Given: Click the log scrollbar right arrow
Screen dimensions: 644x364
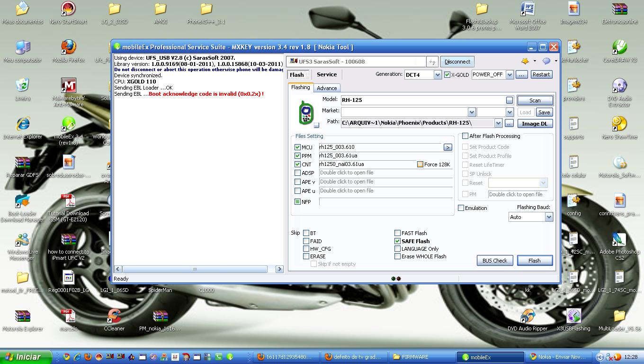Looking at the screenshot, I should 279,269.
